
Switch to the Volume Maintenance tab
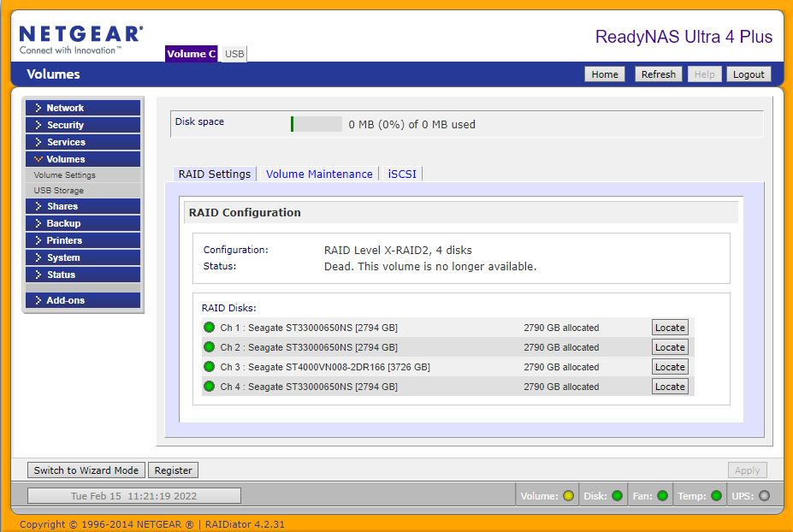(x=319, y=174)
